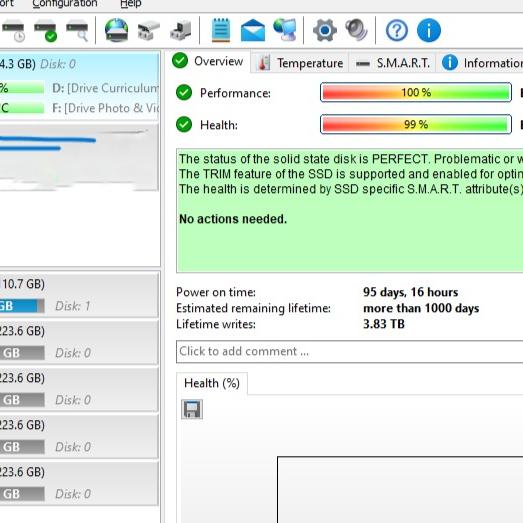The height and width of the screenshot is (523, 523).
Task: Open the notepad report icon
Action: click(221, 30)
